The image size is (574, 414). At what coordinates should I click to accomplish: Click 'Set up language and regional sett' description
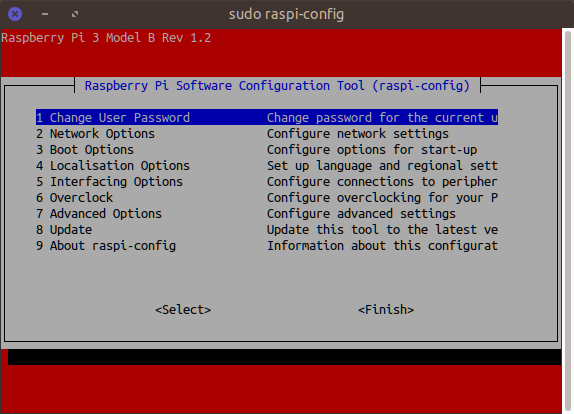382,166
